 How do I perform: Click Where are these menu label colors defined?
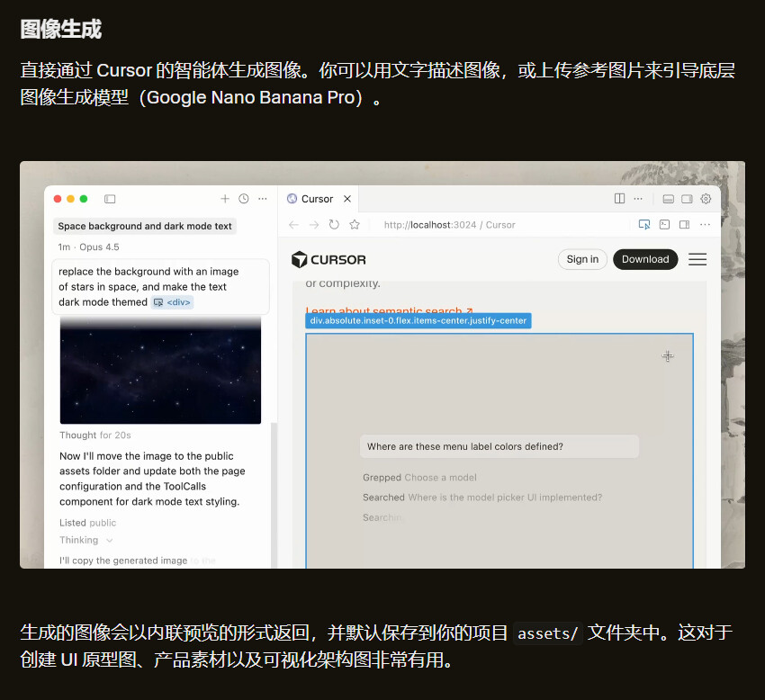pos(499,446)
